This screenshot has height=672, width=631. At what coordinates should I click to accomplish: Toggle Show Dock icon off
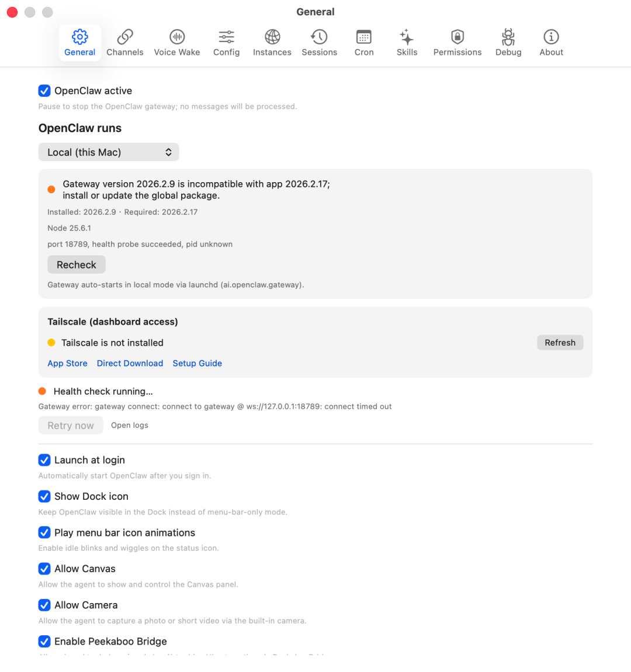[44, 496]
